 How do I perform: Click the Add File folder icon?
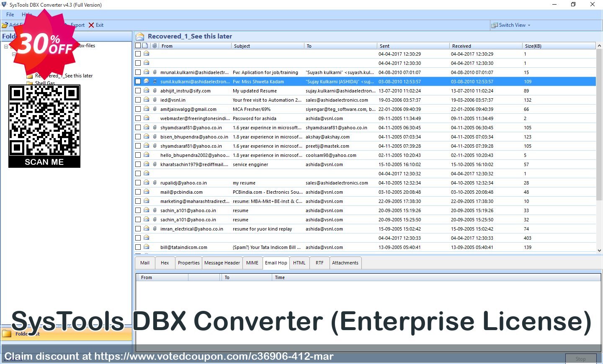pyautogui.click(x=5, y=25)
